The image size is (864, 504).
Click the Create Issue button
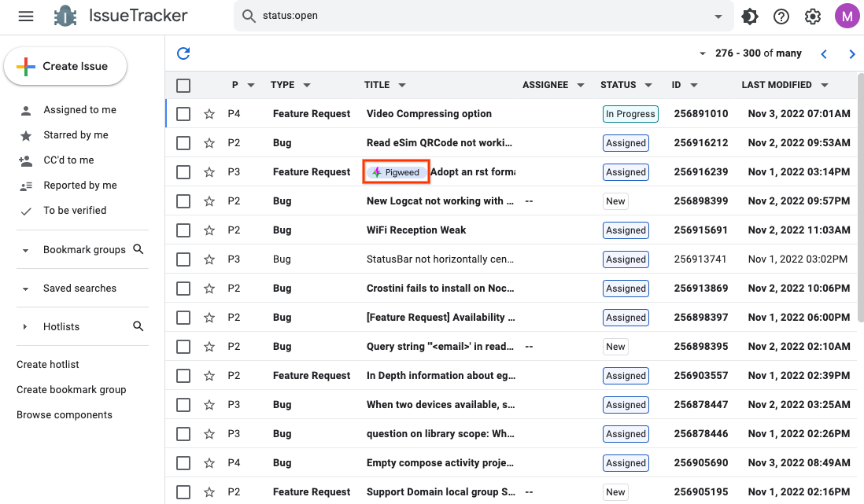[x=65, y=67]
